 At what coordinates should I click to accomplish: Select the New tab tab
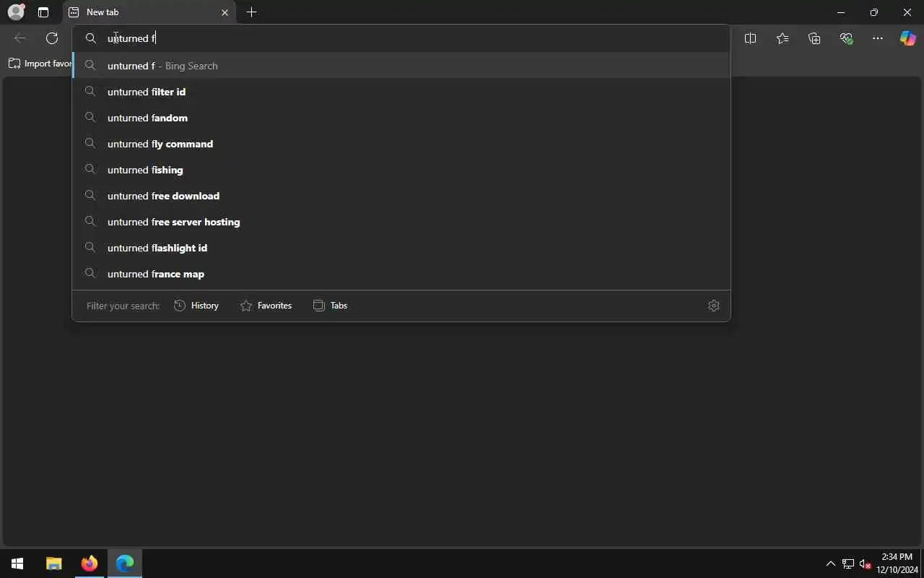(149, 12)
